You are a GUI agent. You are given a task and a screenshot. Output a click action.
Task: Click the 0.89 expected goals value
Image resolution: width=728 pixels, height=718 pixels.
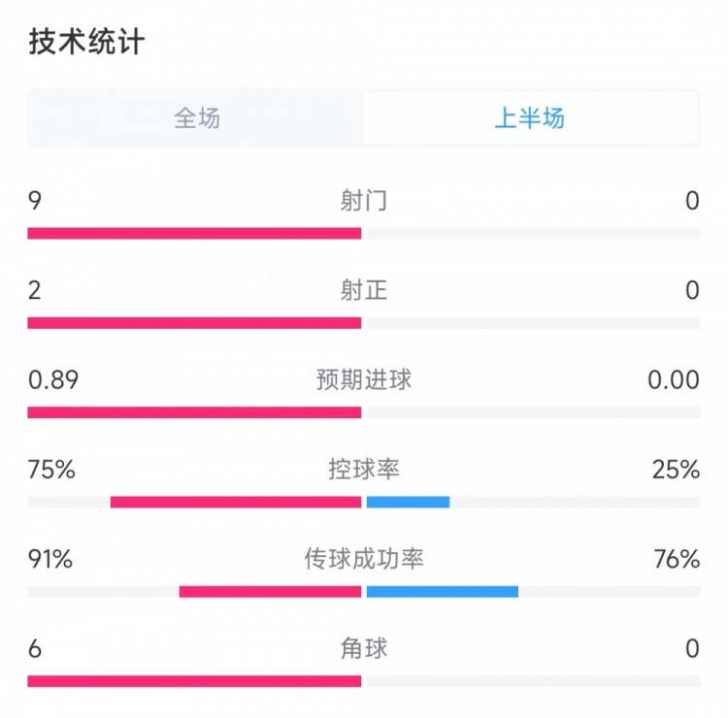(53, 379)
